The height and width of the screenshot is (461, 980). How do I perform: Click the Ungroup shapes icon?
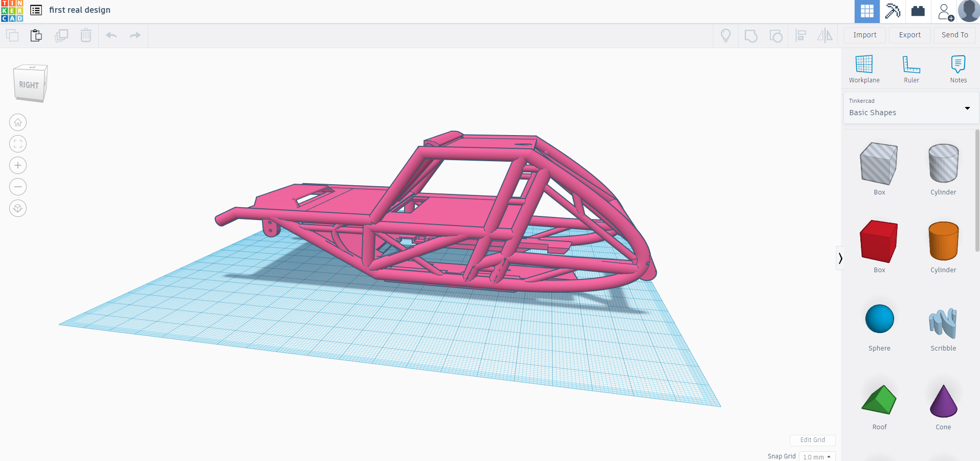[776, 36]
